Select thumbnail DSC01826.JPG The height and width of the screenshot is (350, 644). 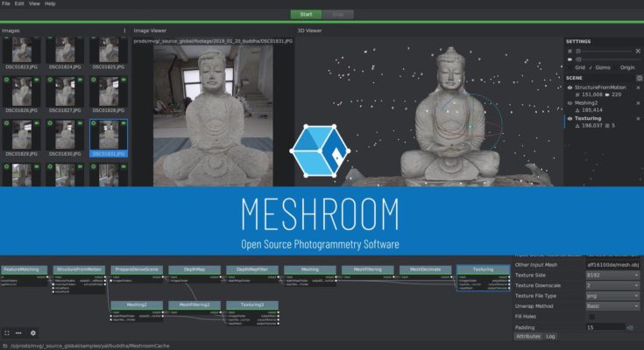coord(22,95)
